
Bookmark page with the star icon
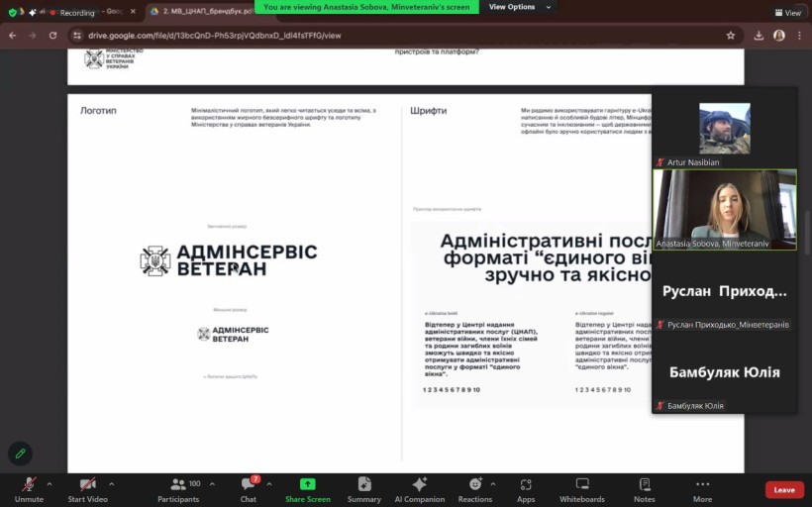pos(730,36)
